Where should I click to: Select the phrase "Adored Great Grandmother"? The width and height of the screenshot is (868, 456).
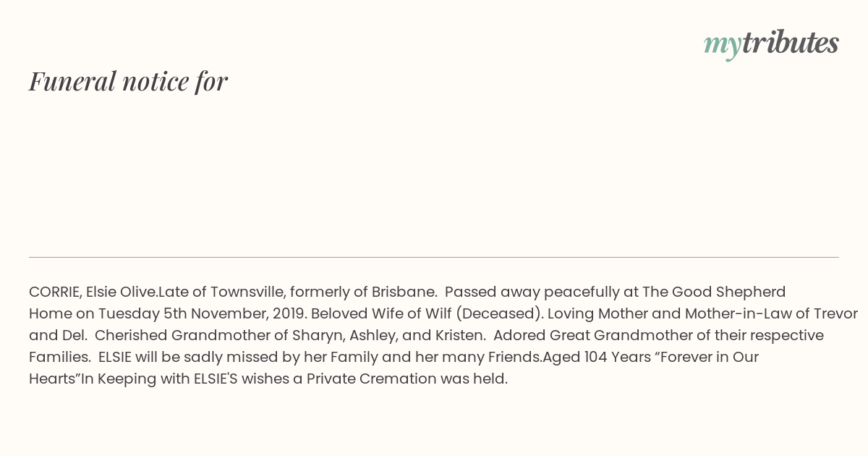(585, 336)
